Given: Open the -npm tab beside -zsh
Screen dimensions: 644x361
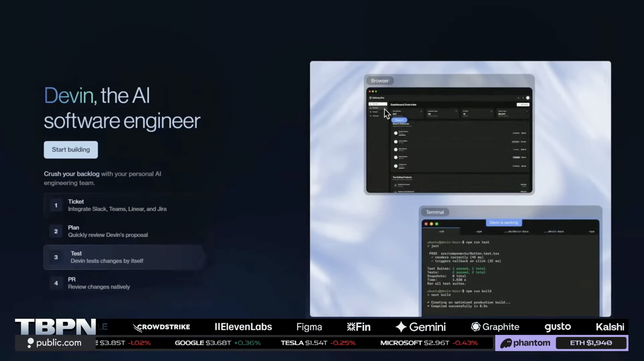Looking at the screenshot, I should point(479,231).
